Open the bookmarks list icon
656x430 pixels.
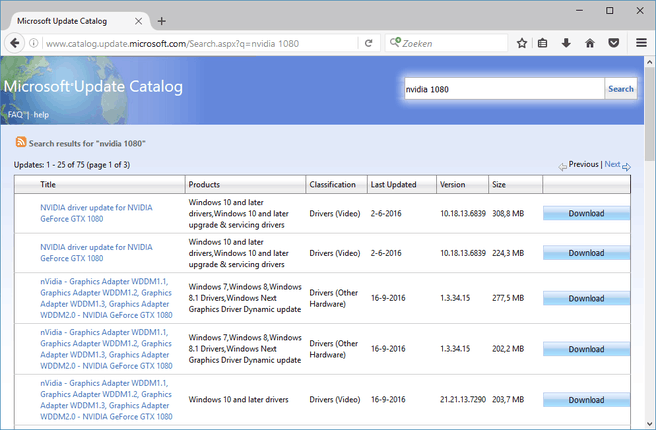[x=544, y=43]
